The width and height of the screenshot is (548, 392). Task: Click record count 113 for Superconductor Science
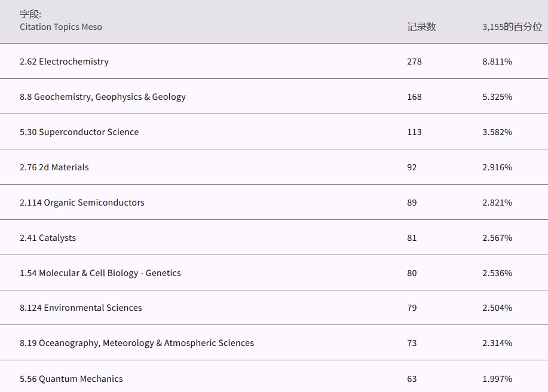pos(414,132)
